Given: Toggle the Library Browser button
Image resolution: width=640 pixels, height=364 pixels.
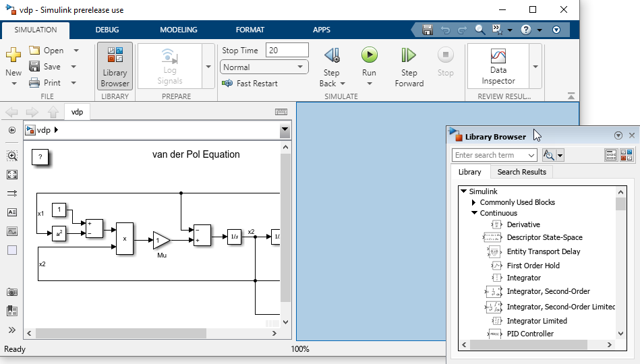Looking at the screenshot, I should [x=115, y=65].
